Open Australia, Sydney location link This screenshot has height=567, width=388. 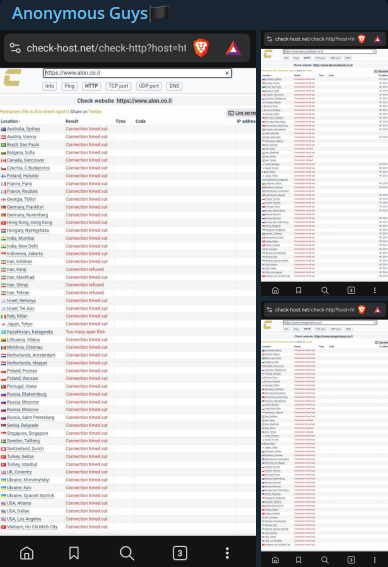point(24,129)
